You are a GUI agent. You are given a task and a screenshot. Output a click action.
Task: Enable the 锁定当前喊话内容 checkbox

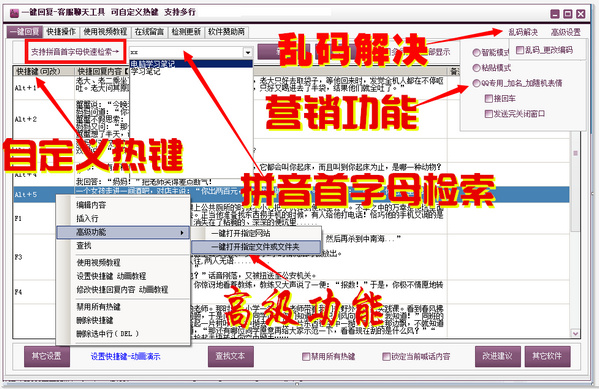[416, 357]
